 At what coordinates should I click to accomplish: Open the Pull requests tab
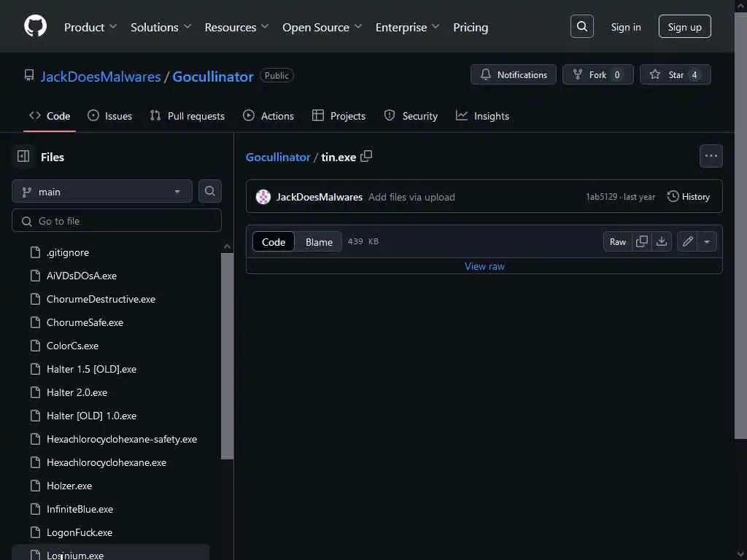point(187,116)
